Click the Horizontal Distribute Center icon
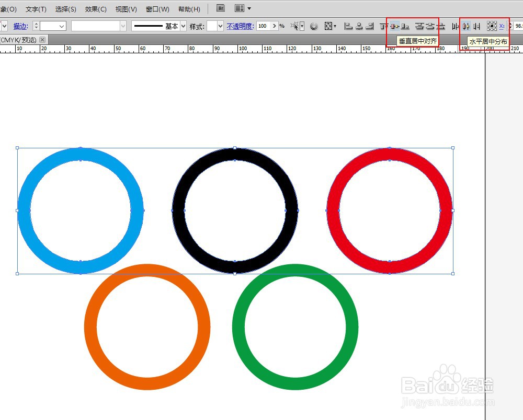Viewport: 523px width, 420px height. (467, 26)
